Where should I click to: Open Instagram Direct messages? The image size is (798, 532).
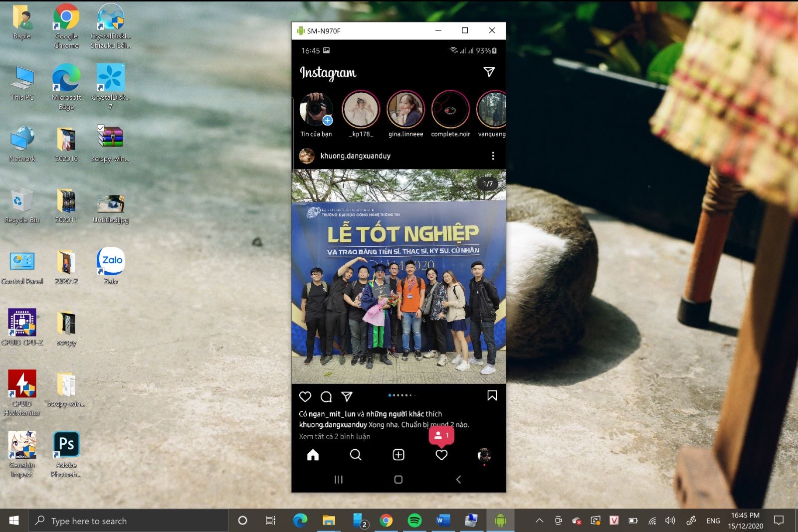488,71
